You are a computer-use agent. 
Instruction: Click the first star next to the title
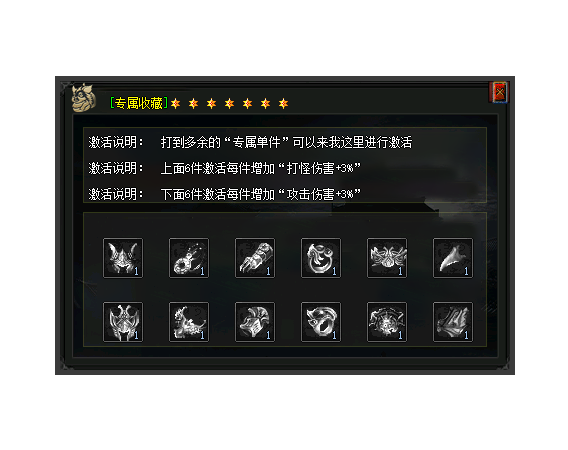coord(176,104)
